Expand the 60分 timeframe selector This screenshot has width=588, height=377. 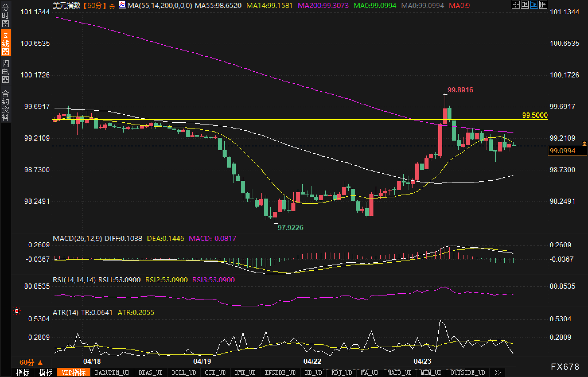(x=31, y=362)
